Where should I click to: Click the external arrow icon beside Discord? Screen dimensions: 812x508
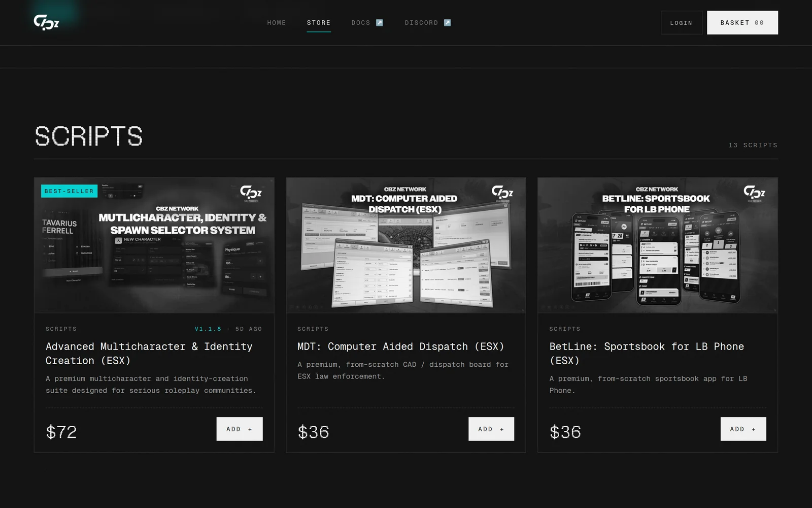[447, 23]
